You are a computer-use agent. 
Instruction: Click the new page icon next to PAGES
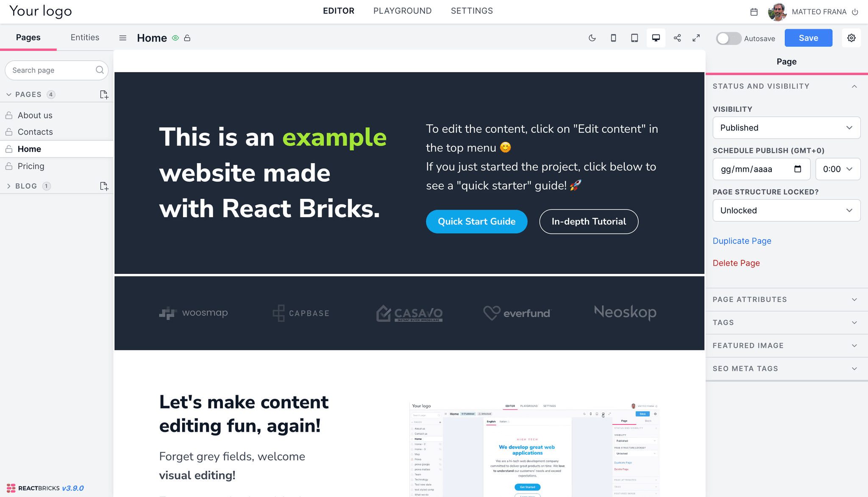(103, 94)
